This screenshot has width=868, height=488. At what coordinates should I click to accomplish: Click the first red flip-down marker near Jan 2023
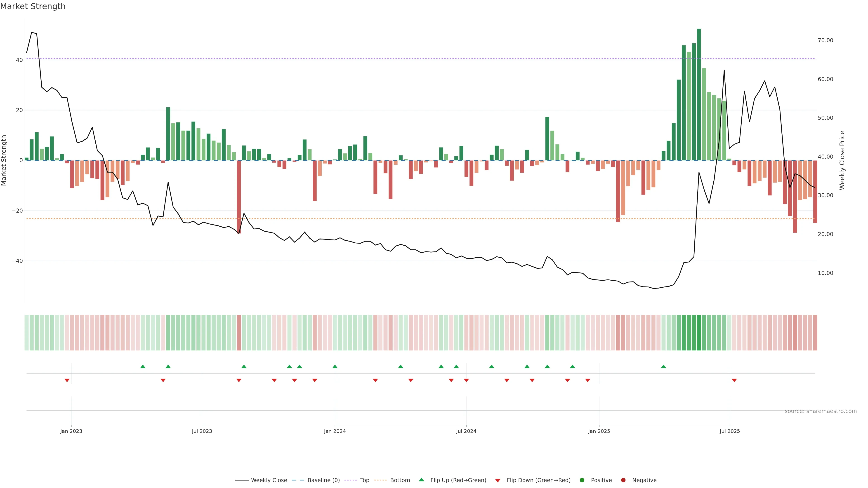pyautogui.click(x=67, y=380)
